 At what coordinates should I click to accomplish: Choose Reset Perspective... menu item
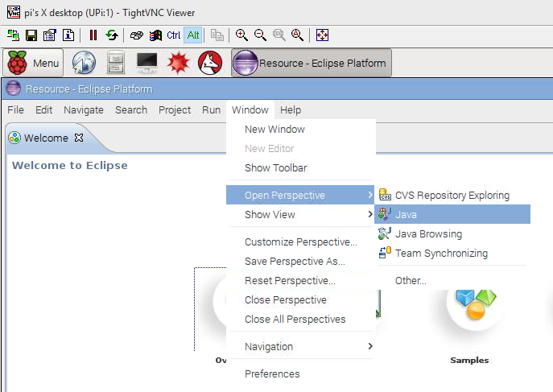pos(301,281)
